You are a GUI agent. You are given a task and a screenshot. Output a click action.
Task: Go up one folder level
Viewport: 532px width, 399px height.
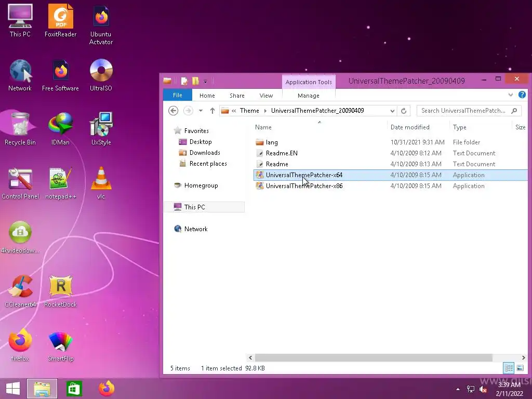coord(212,111)
